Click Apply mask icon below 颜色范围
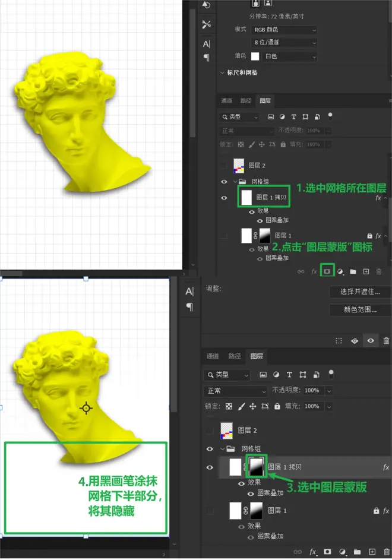This screenshot has width=392, height=560. [355, 341]
